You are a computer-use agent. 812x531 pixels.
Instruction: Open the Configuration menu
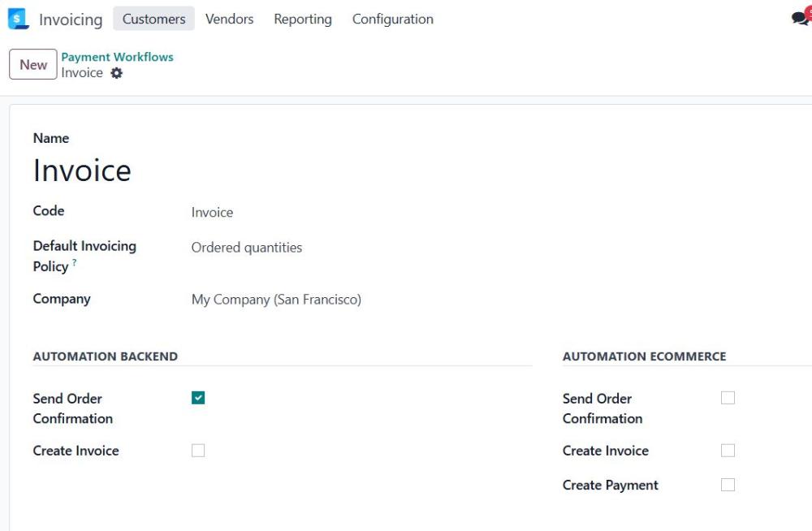pos(392,19)
